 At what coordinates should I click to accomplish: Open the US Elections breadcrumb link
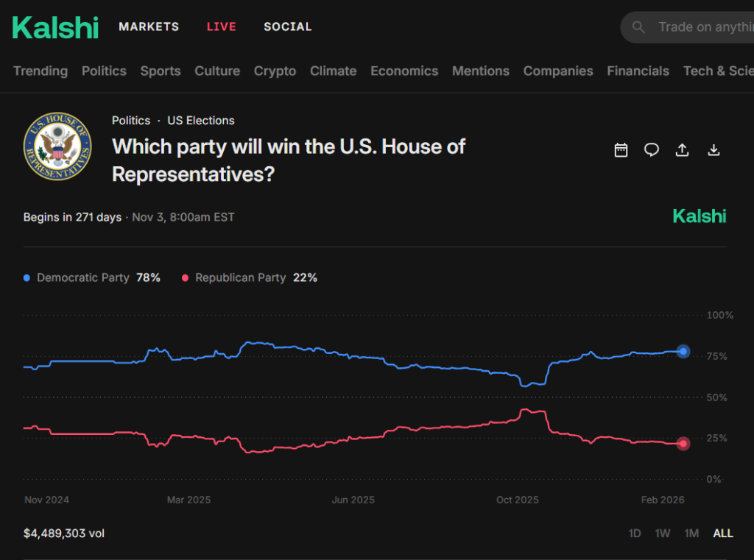(x=200, y=121)
